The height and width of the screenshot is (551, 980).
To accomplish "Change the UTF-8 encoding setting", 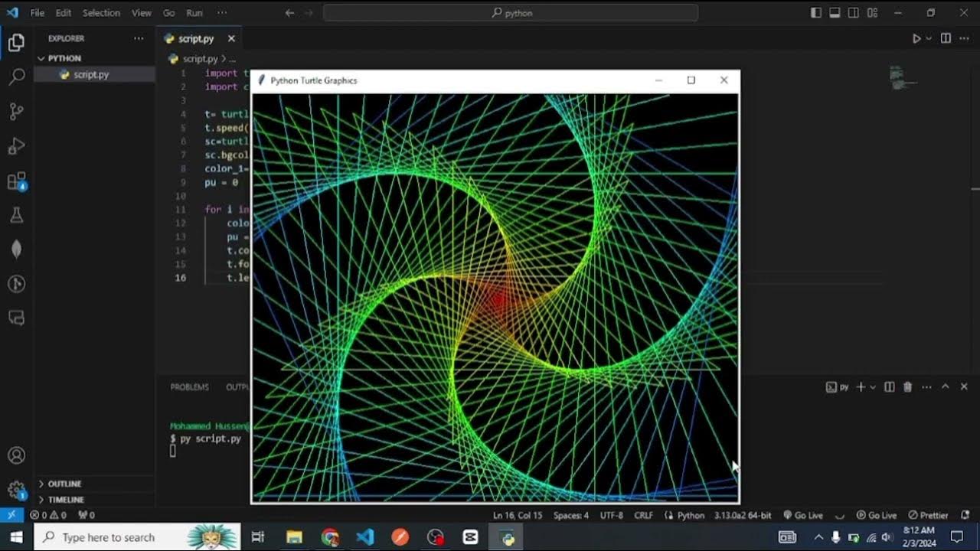I will click(x=612, y=515).
